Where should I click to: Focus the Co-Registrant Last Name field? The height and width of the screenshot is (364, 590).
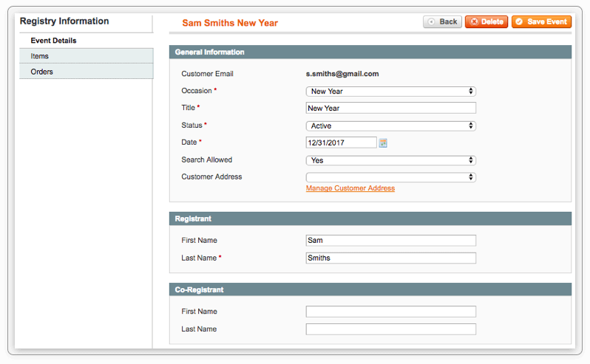pyautogui.click(x=391, y=329)
